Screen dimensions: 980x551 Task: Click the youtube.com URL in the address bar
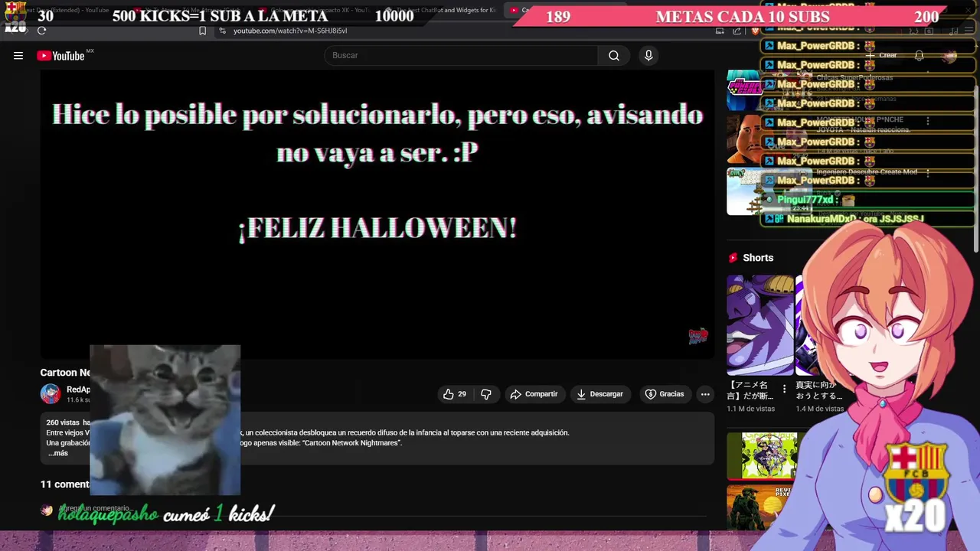point(290,31)
